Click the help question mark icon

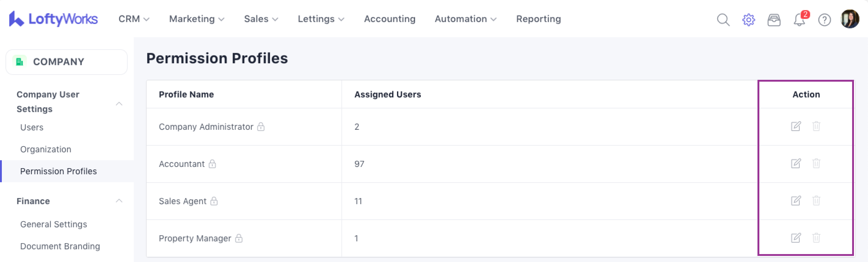(824, 20)
